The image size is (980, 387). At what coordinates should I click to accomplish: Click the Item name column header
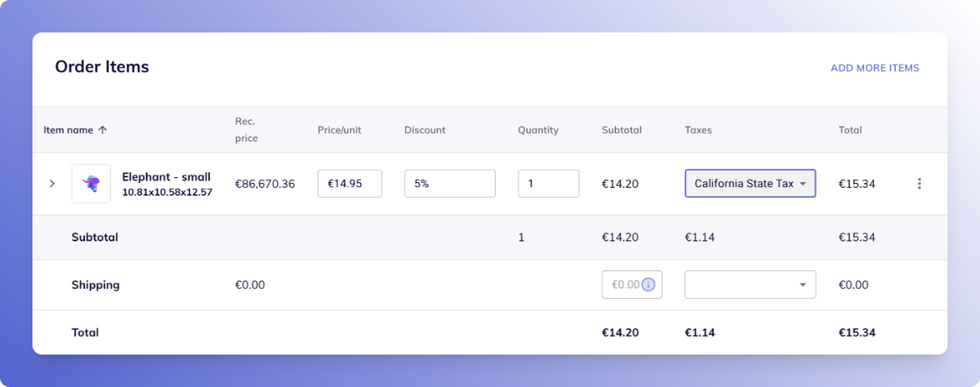69,130
